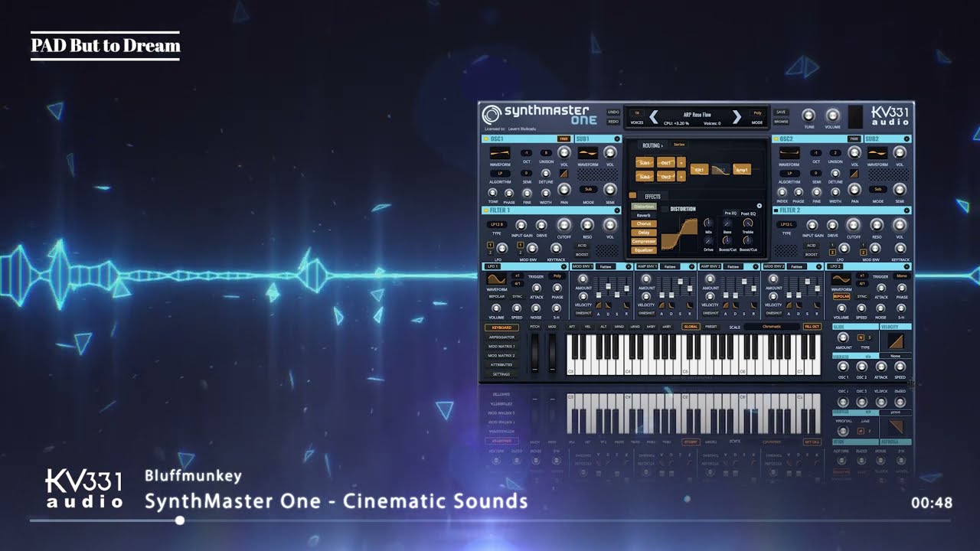Open OSC1 algorithm LP dropdown
The image size is (980, 551).
click(500, 174)
